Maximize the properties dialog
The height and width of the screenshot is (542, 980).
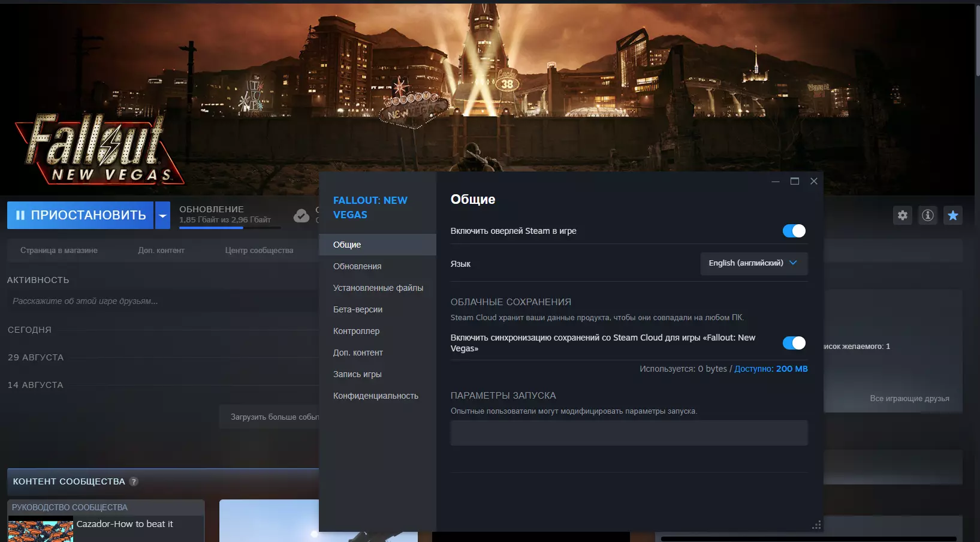(x=795, y=181)
